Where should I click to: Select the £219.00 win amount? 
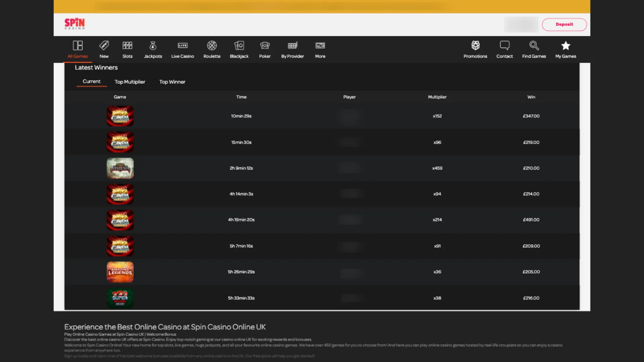pos(531,142)
